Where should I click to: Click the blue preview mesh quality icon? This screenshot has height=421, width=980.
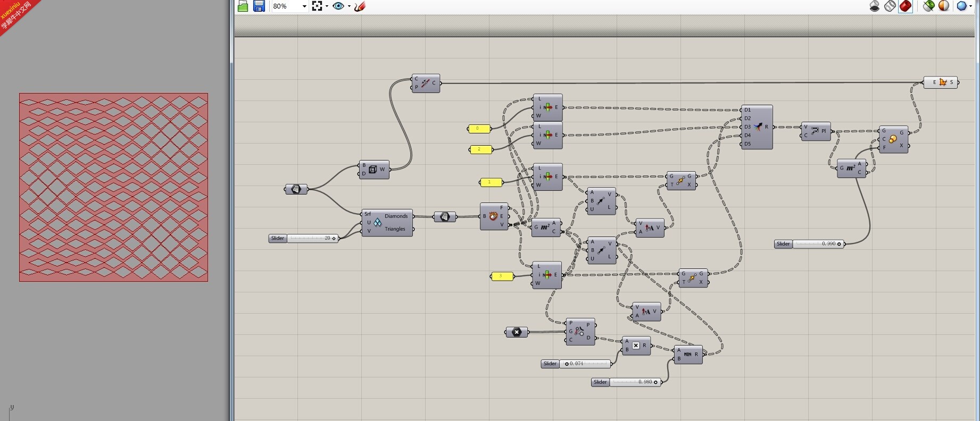coord(962,6)
